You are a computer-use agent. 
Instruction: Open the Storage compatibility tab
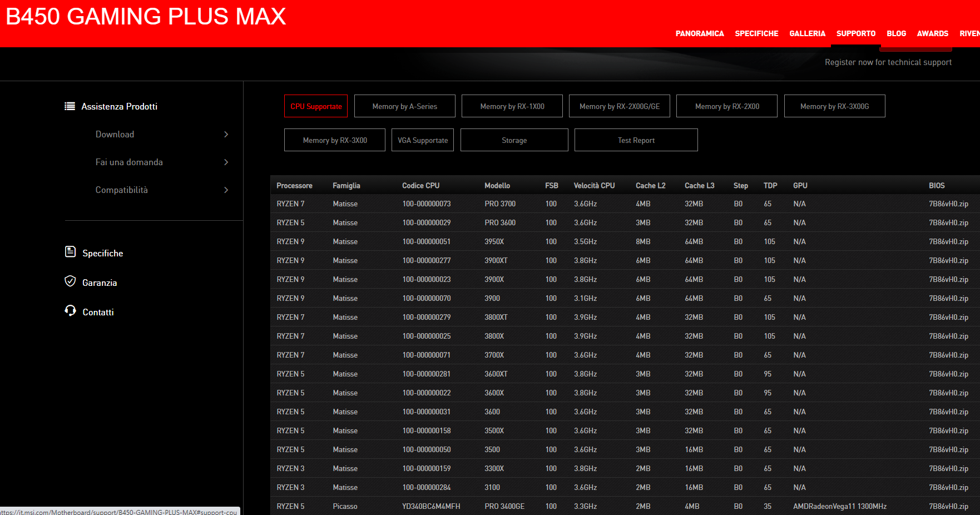[514, 140]
